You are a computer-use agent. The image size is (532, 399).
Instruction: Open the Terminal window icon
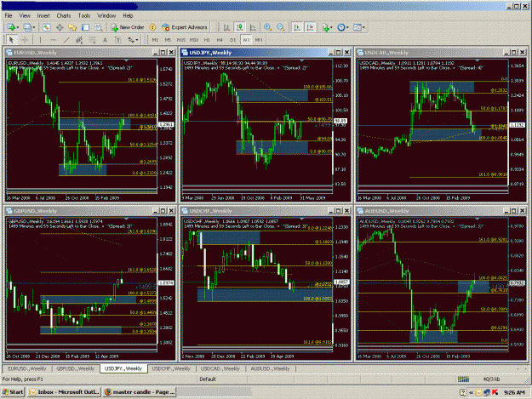[85, 27]
